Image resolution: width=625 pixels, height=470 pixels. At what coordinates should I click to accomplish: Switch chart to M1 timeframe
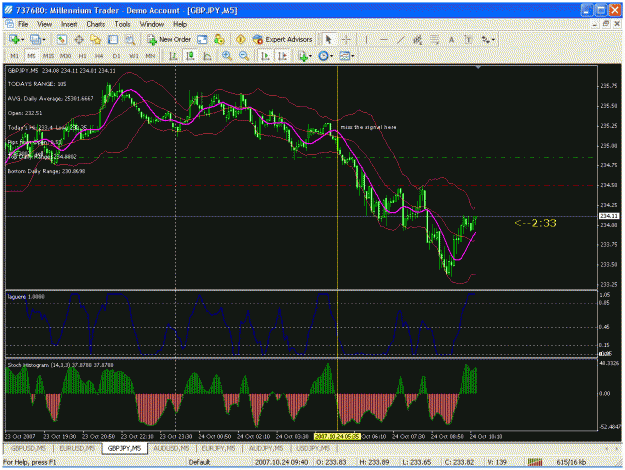(x=14, y=56)
